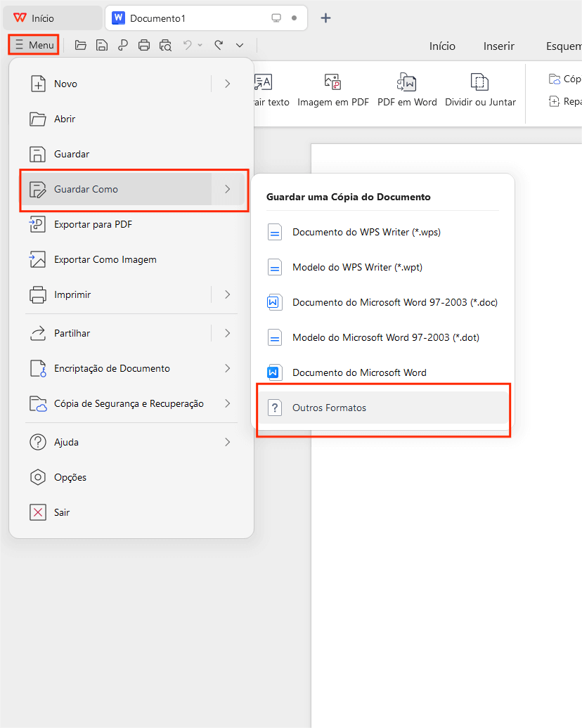This screenshot has width=582, height=728.
Task: Select Guardar Como in the menu
Action: [117, 190]
